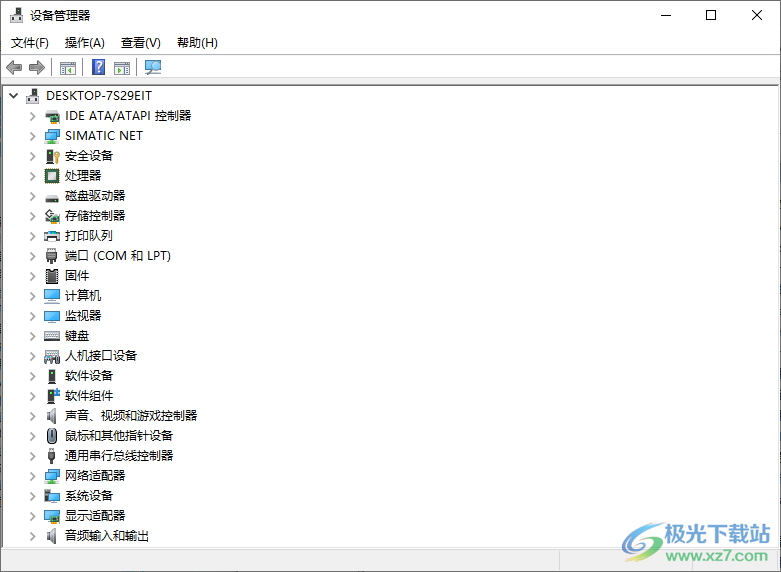Select the 人机接口设备 label
781x572 pixels.
[101, 356]
